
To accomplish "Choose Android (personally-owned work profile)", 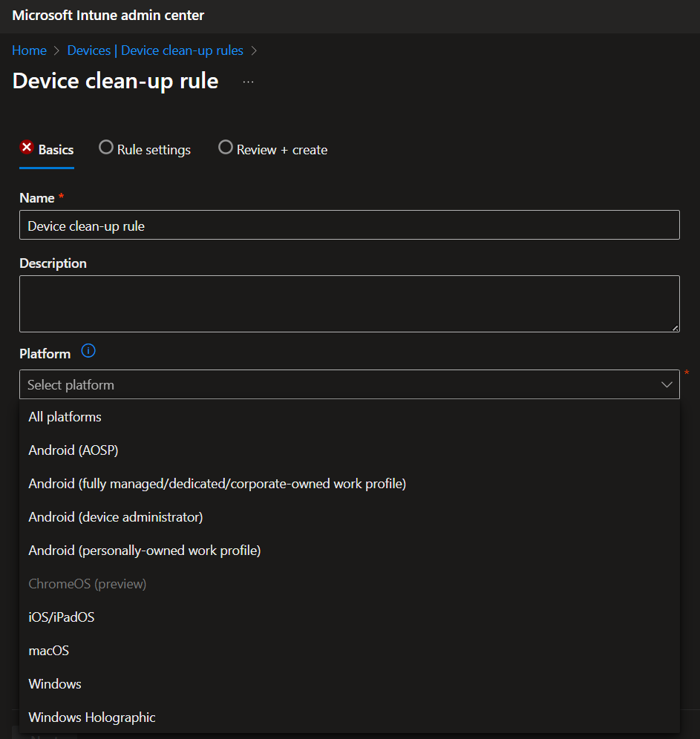I will tap(350, 551).
